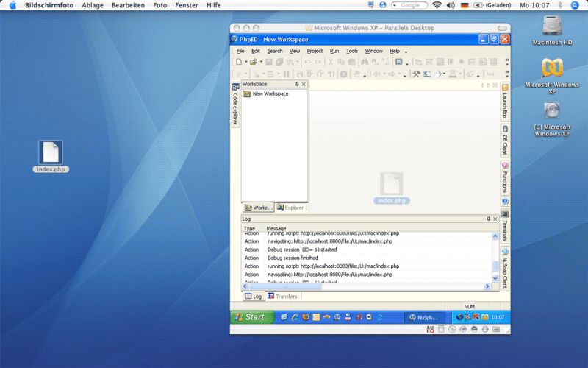588x368 pixels.
Task: Open the Window menu in PhpED
Action: [x=373, y=51]
